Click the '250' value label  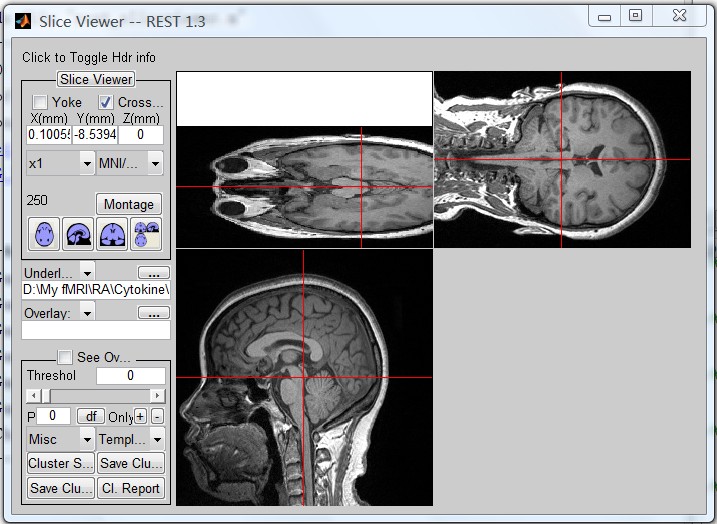[37, 200]
